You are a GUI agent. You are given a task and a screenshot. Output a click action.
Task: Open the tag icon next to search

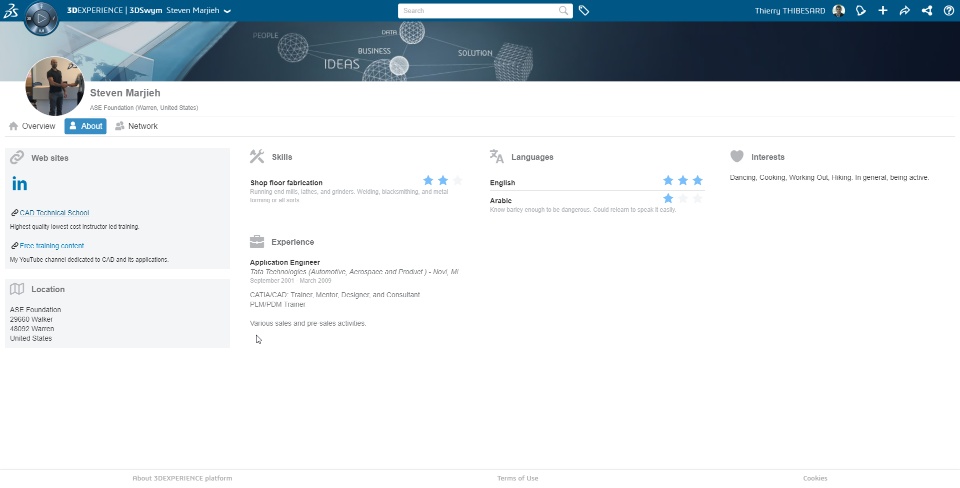(583, 10)
